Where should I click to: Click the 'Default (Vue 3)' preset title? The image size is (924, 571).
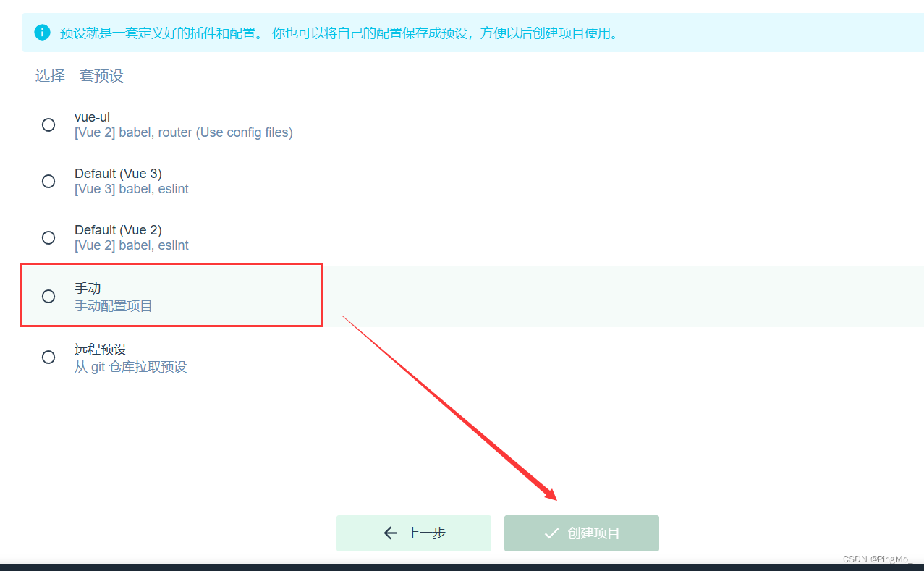point(118,174)
